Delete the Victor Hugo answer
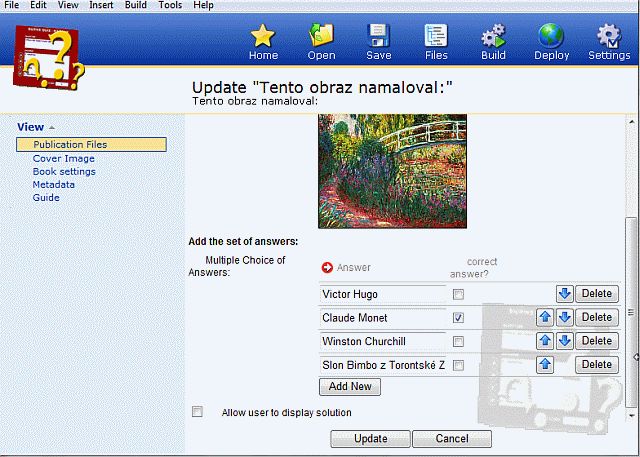This screenshot has width=640, height=457. [597, 294]
